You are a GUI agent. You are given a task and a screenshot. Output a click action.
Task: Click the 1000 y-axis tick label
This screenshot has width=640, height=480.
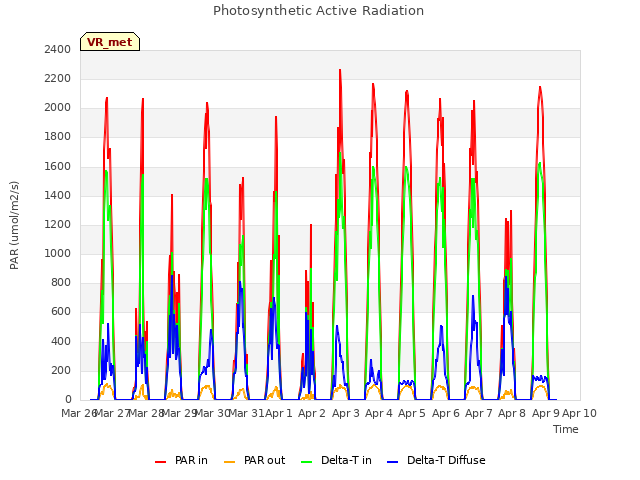(58, 253)
